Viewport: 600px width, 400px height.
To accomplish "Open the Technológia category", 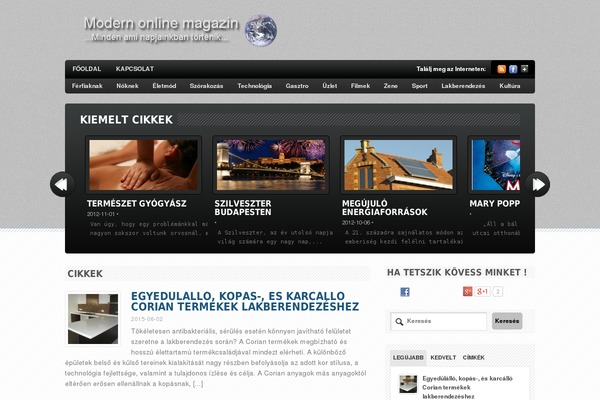I will [254, 86].
